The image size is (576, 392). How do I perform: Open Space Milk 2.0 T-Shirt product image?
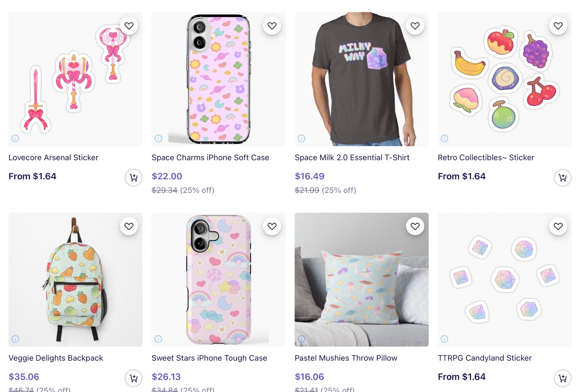tap(361, 79)
